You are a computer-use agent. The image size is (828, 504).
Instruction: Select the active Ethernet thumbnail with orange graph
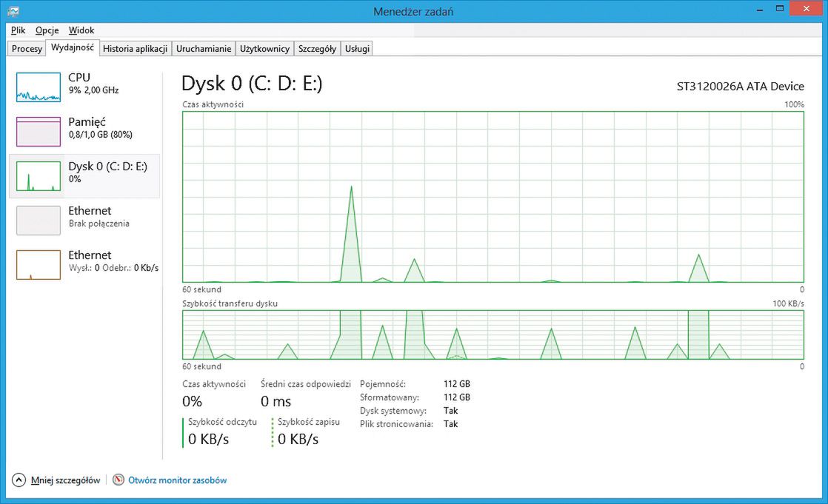(x=39, y=264)
